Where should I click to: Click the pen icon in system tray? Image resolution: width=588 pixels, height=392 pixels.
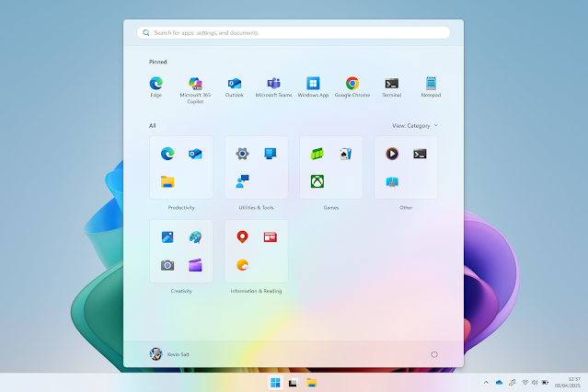click(512, 383)
